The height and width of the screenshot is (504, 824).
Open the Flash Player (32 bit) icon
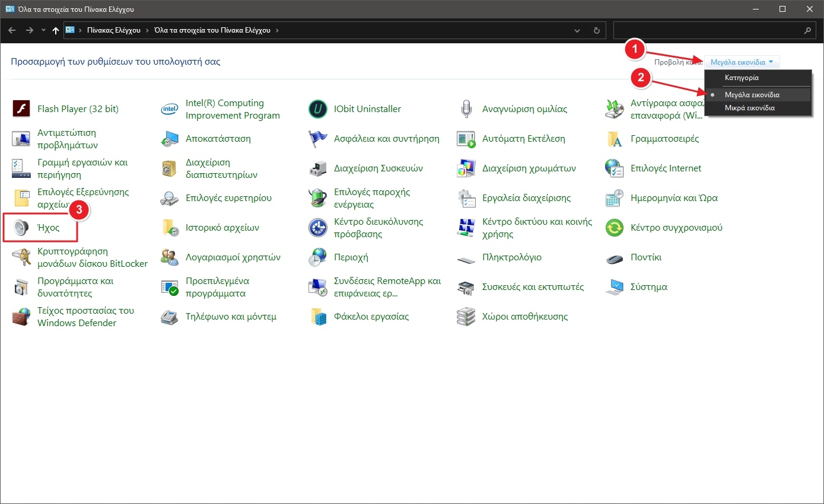point(21,109)
